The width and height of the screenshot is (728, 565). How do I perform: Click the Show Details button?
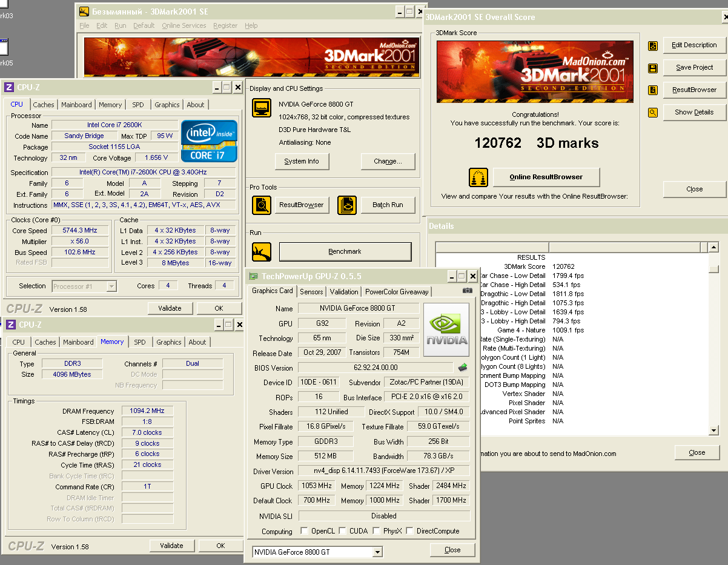[x=695, y=112]
